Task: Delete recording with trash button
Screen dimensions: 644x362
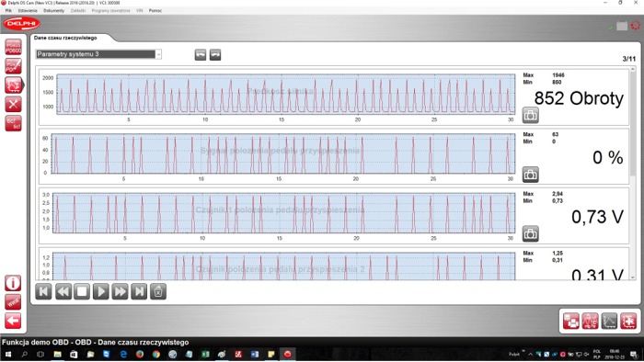Action: [x=158, y=291]
